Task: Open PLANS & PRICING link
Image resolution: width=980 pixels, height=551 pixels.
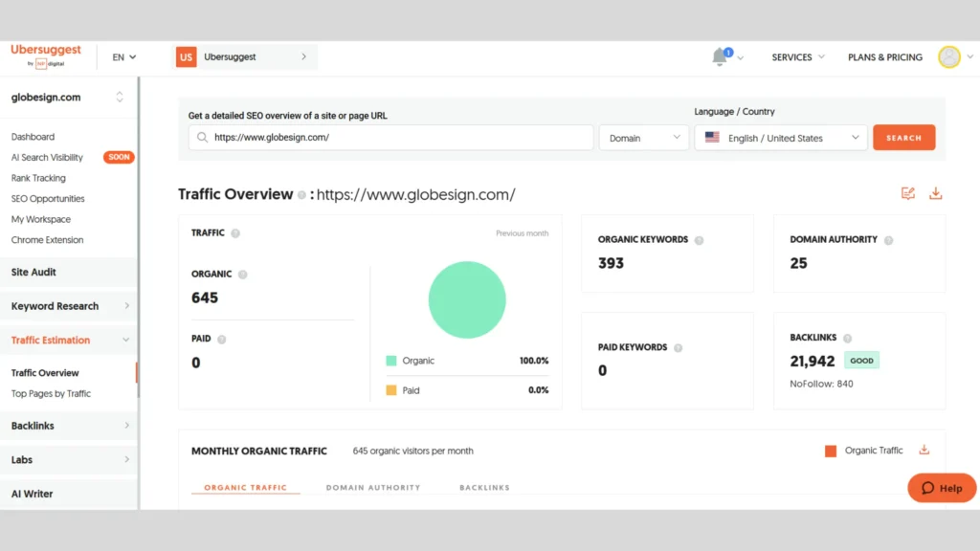Action: point(885,56)
